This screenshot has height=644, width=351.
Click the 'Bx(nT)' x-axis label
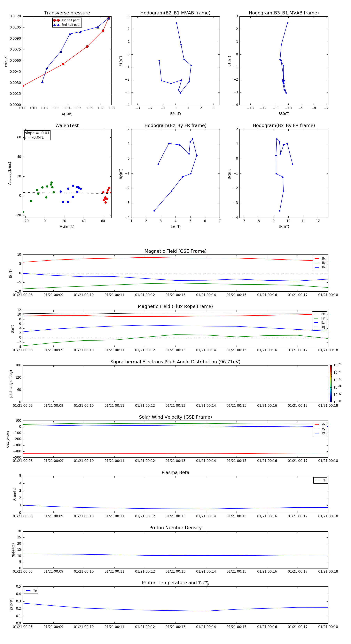point(284,227)
